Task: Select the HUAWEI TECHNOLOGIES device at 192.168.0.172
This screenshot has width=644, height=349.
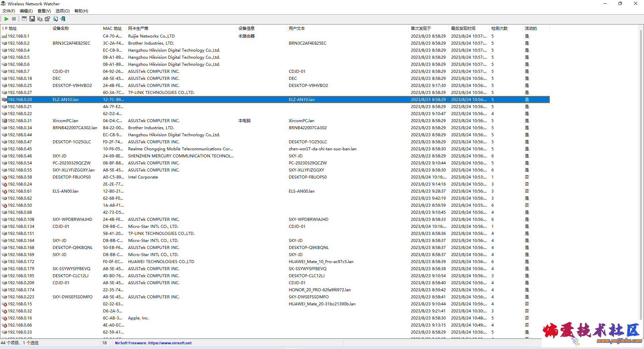Action: tap(161, 262)
